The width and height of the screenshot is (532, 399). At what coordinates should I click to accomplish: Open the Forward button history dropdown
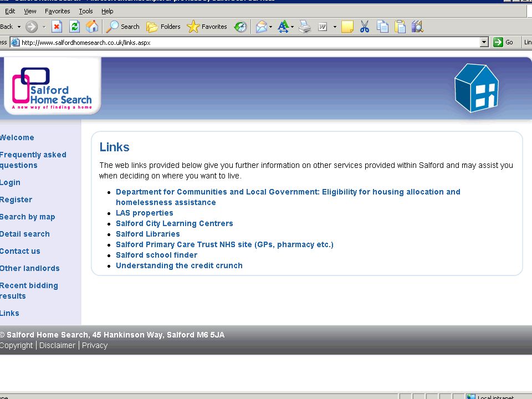[44, 27]
